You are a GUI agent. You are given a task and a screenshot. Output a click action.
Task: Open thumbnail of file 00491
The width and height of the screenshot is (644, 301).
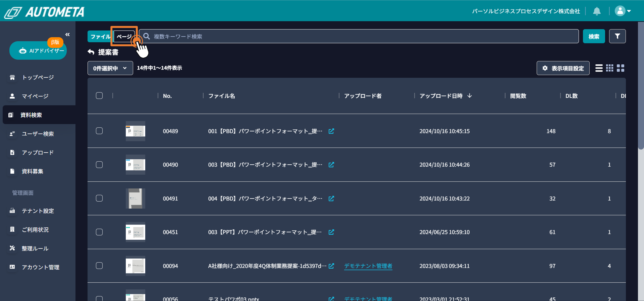coord(135,199)
